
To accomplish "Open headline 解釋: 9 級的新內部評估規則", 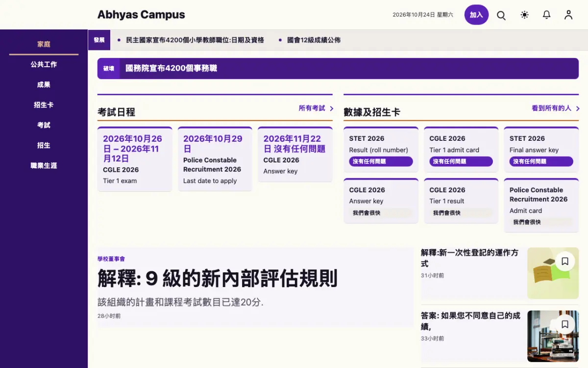I will pos(218,278).
